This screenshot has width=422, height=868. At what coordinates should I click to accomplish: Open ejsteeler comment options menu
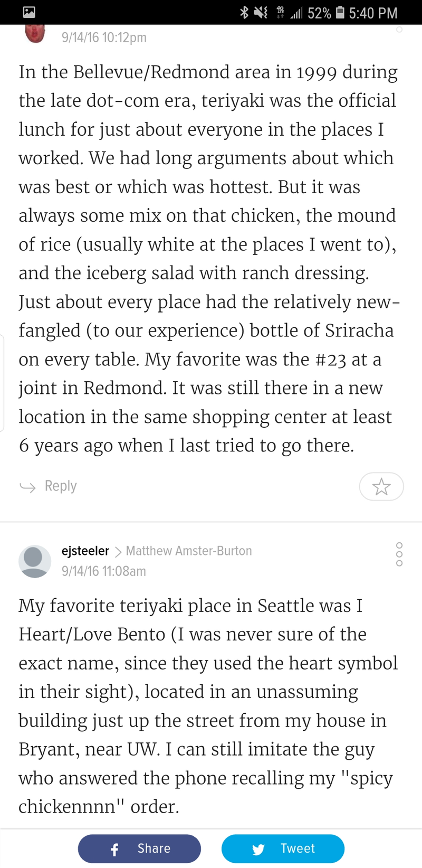[399, 554]
